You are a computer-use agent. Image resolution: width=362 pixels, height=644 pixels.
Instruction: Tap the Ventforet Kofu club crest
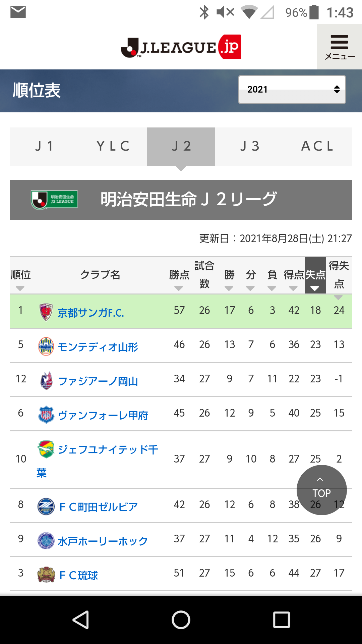point(46,415)
